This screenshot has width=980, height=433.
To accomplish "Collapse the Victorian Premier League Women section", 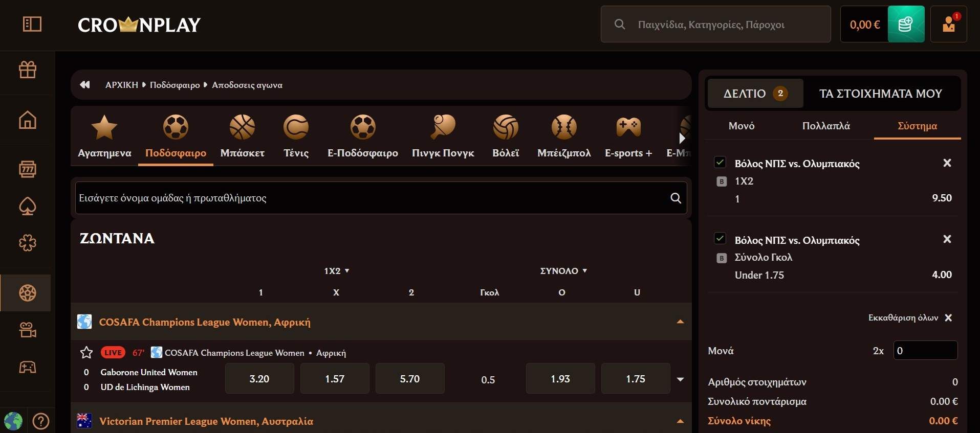I will [x=680, y=421].
